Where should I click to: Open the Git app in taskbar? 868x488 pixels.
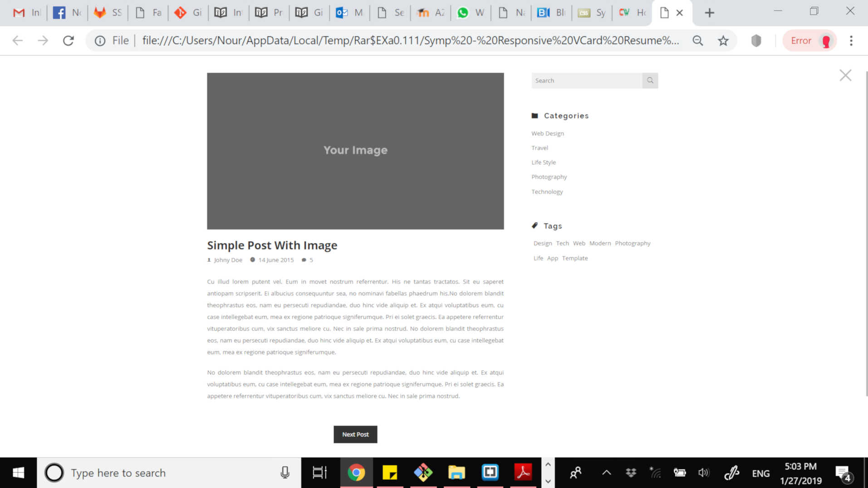[x=423, y=473]
